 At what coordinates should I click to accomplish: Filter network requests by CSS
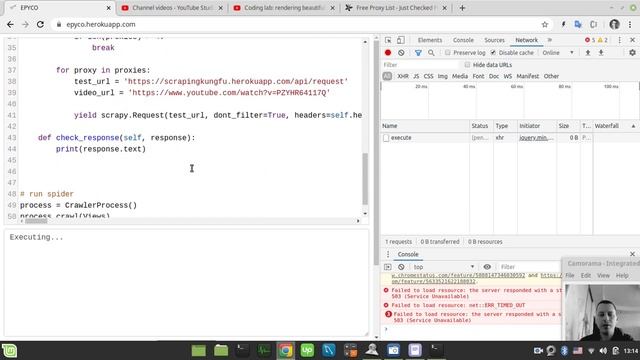(x=428, y=76)
